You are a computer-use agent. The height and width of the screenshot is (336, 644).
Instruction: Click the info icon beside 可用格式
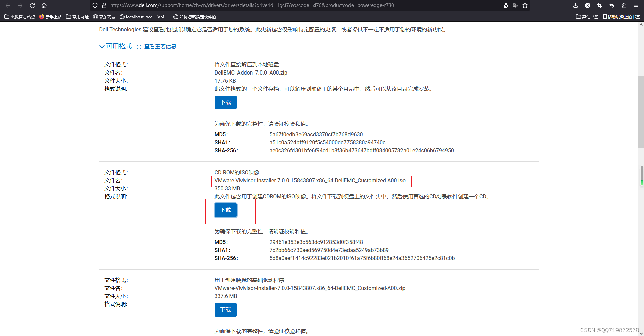pyautogui.click(x=139, y=47)
